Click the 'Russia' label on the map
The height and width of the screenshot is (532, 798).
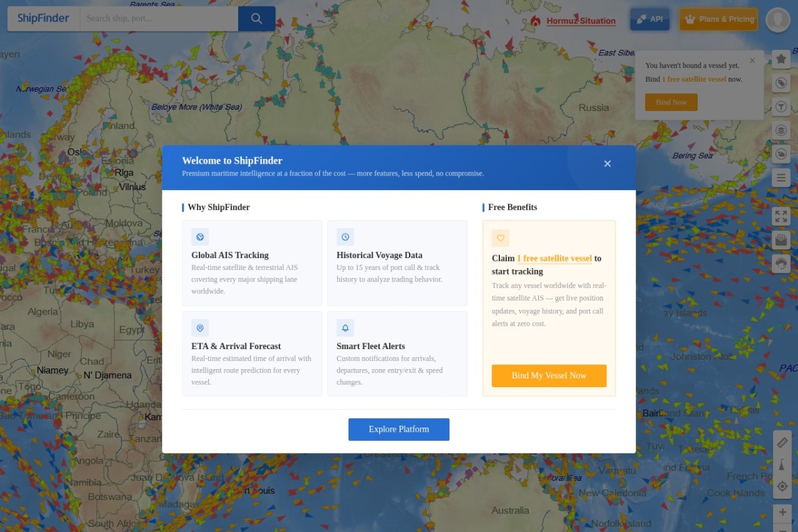tap(594, 108)
